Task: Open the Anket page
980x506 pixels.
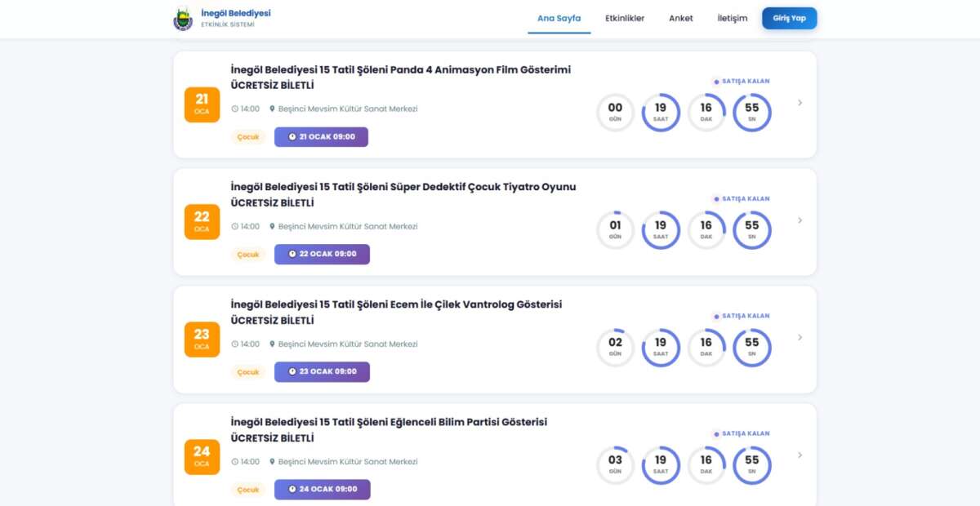Action: point(680,18)
